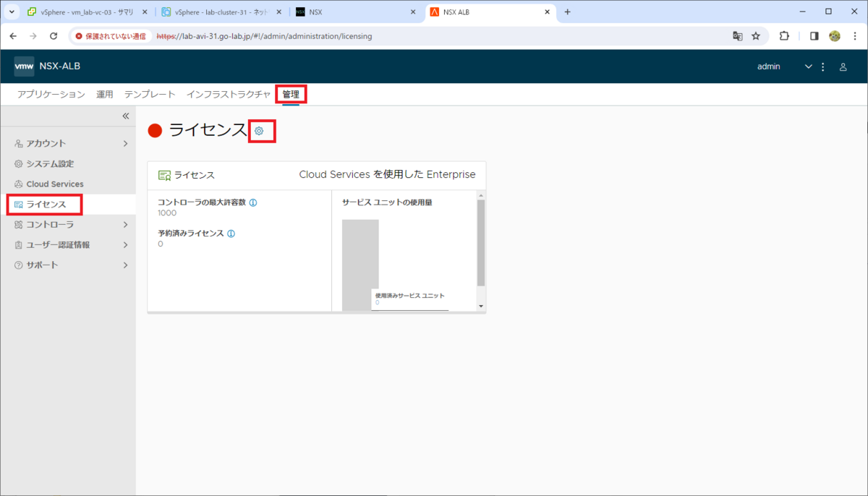Image resolution: width=868 pixels, height=496 pixels.
Task: Click the gray service unit usage bar
Action: pyautogui.click(x=360, y=265)
